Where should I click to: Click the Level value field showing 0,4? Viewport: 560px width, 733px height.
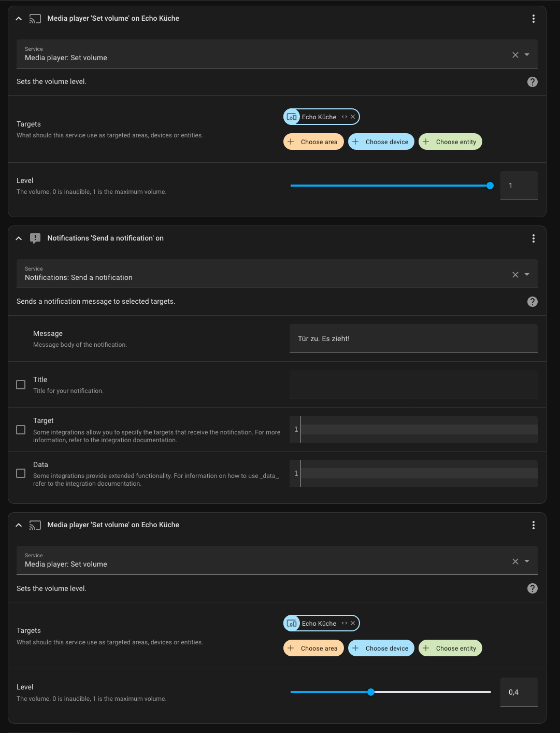click(x=519, y=692)
